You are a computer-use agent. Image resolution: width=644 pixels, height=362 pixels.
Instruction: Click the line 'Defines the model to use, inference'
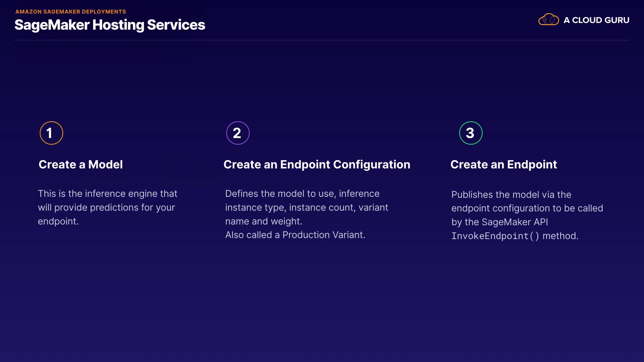tap(302, 194)
